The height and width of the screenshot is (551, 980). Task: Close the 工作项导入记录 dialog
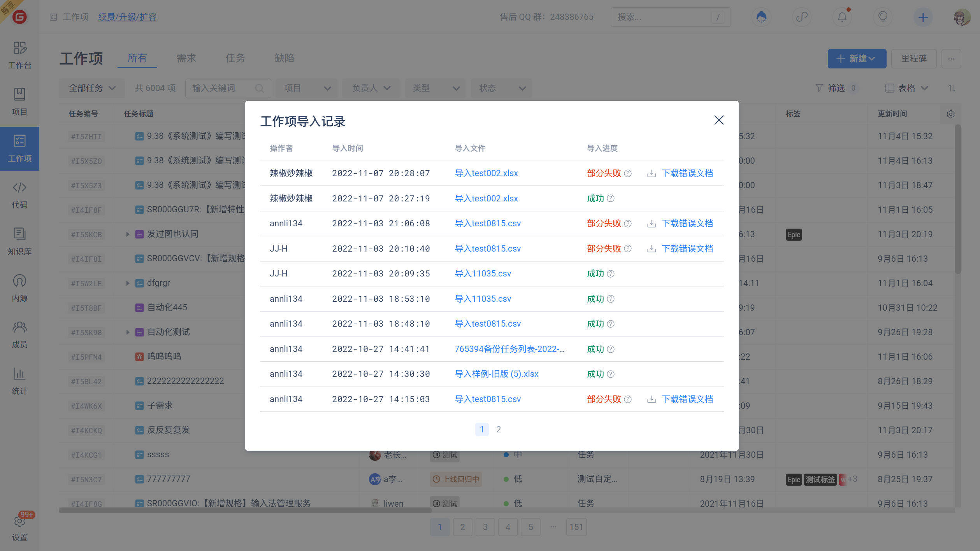[x=718, y=120]
